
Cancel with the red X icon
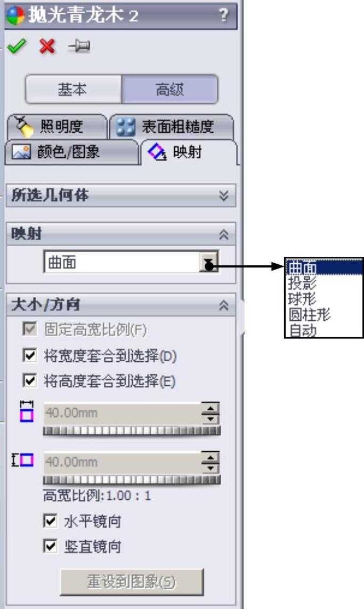coord(47,46)
